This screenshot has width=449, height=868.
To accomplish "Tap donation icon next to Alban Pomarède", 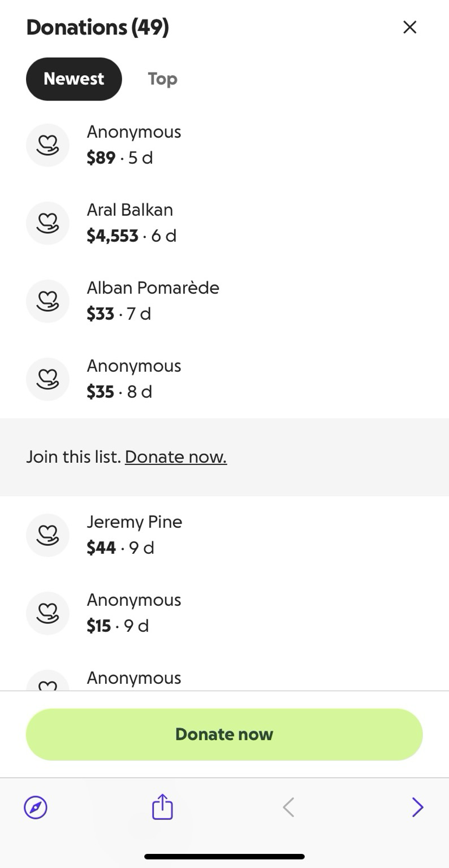I will point(48,301).
